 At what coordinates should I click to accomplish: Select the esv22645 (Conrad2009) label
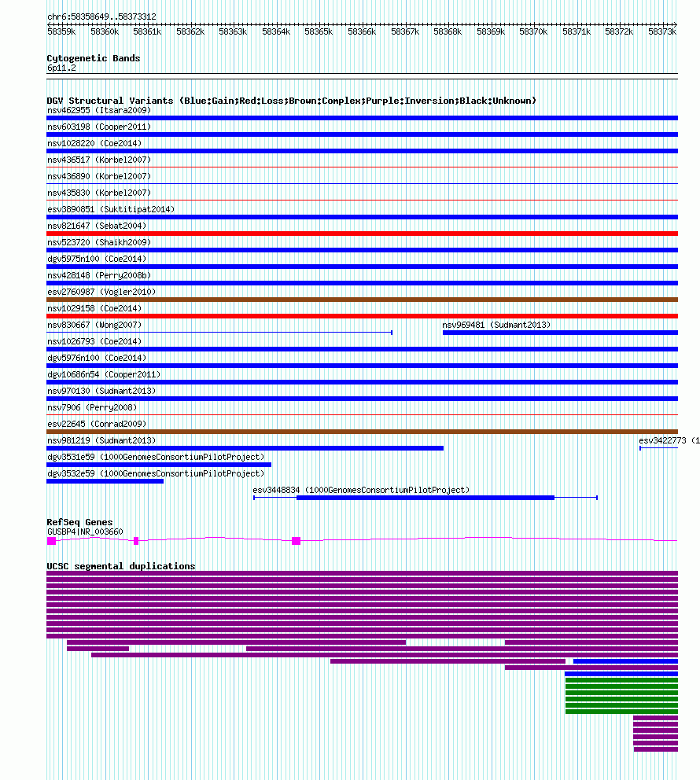97,424
